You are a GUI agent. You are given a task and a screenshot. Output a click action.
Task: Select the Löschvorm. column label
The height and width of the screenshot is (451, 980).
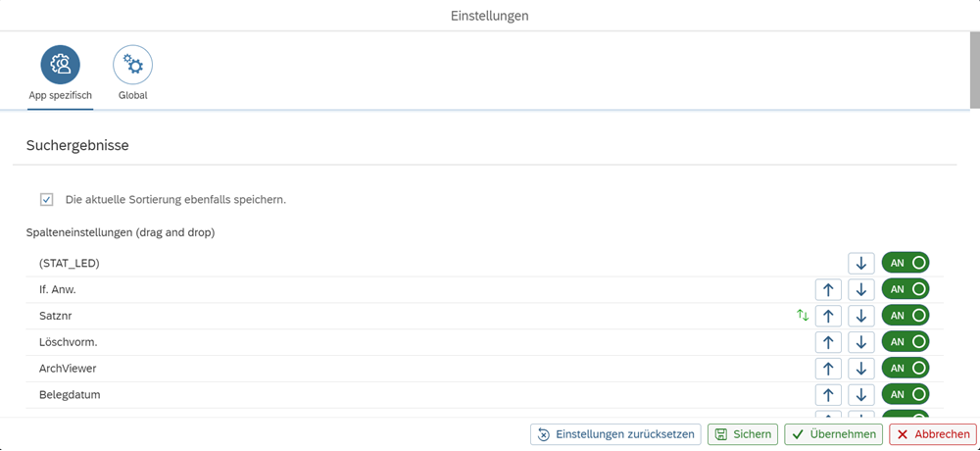click(x=68, y=342)
